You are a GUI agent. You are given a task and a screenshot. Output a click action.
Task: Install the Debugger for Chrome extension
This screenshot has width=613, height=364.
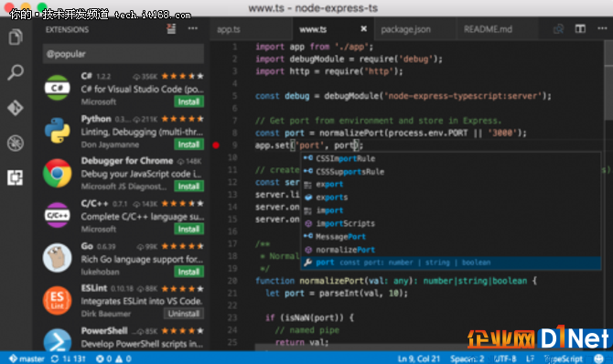[188, 187]
